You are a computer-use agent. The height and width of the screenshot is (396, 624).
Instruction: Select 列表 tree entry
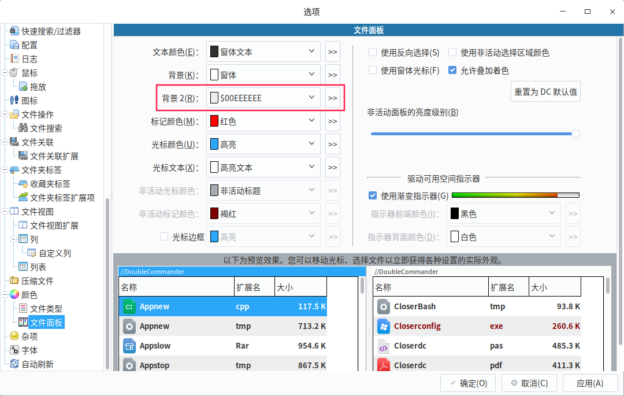tap(38, 267)
